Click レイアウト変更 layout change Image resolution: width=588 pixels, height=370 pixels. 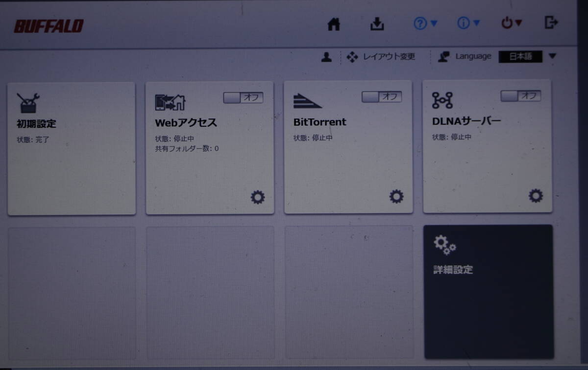(381, 57)
